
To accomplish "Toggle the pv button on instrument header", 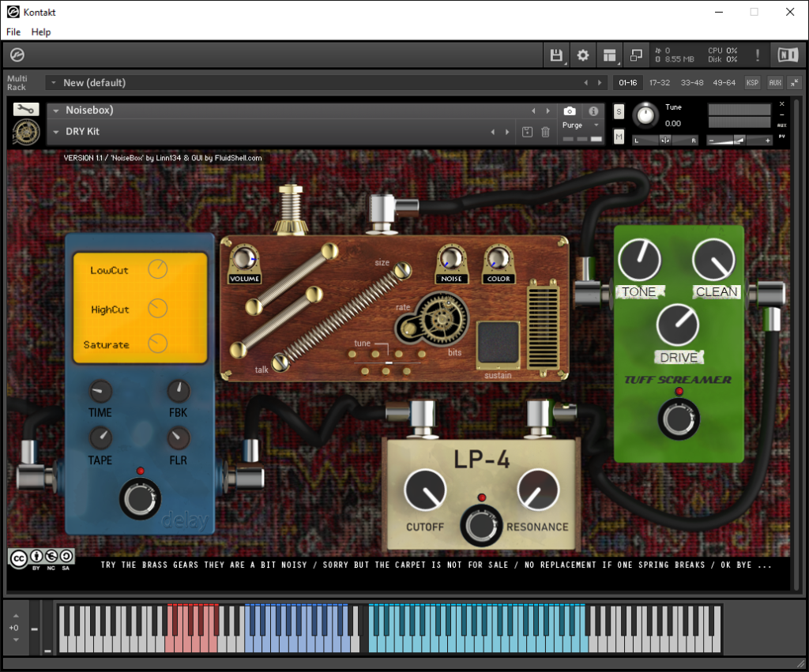I will click(x=781, y=136).
